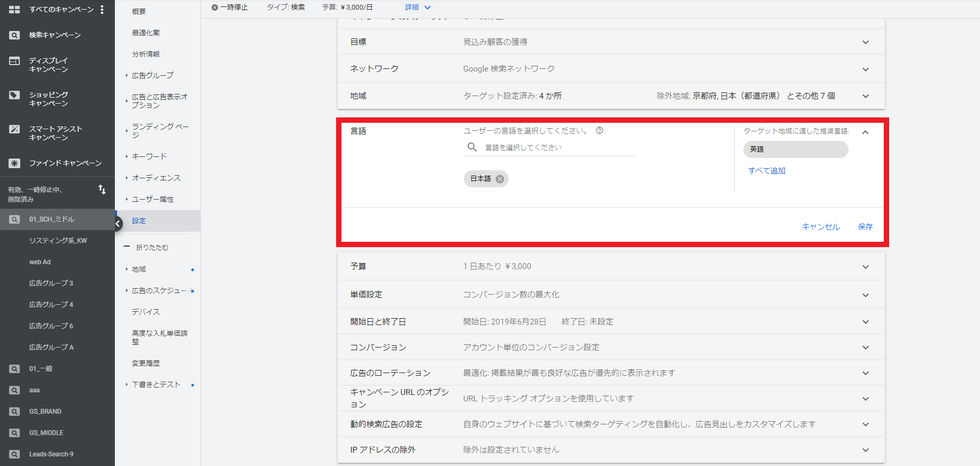Select the ショッピング キャンペーン tag icon
Image resolution: width=980 pixels, height=466 pixels.
(x=14, y=95)
